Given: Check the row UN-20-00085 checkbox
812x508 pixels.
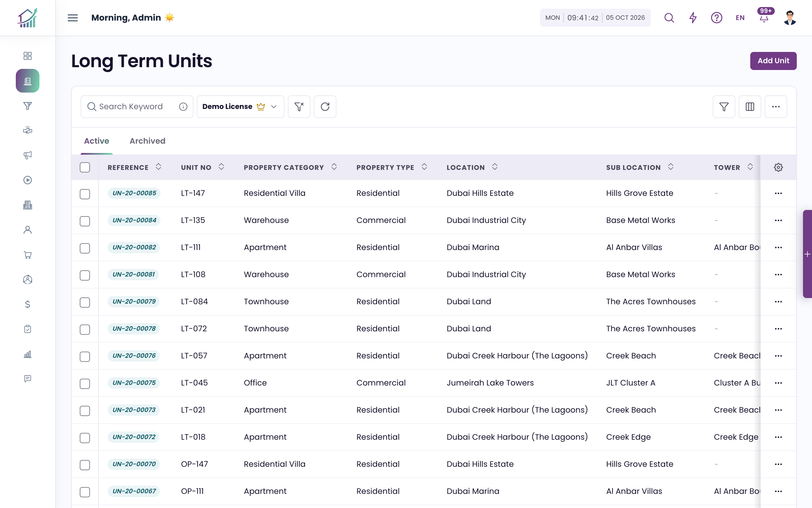Looking at the screenshot, I should click(x=85, y=194).
